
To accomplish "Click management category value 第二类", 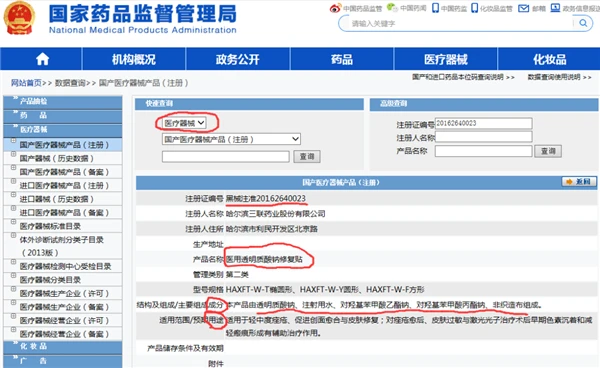I will [x=237, y=274].
